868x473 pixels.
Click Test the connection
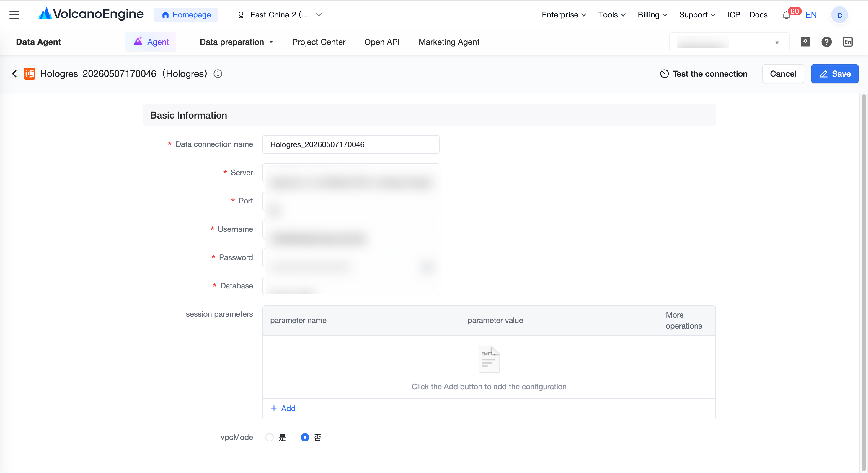tap(704, 74)
